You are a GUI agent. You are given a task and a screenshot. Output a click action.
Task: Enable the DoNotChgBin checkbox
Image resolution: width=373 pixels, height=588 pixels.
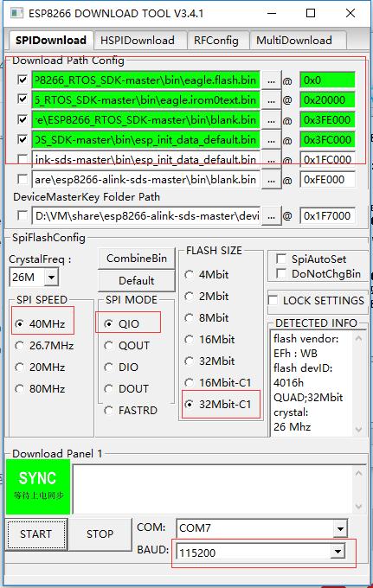(x=281, y=273)
